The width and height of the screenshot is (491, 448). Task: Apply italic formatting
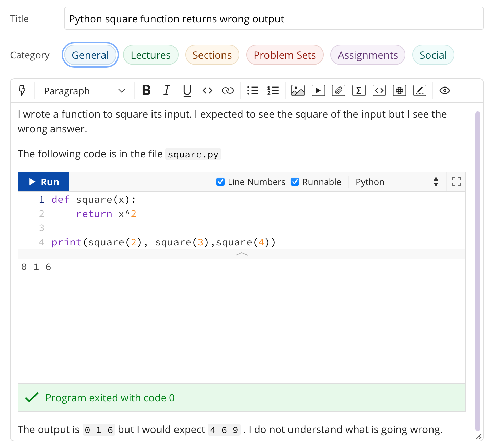[x=167, y=91]
